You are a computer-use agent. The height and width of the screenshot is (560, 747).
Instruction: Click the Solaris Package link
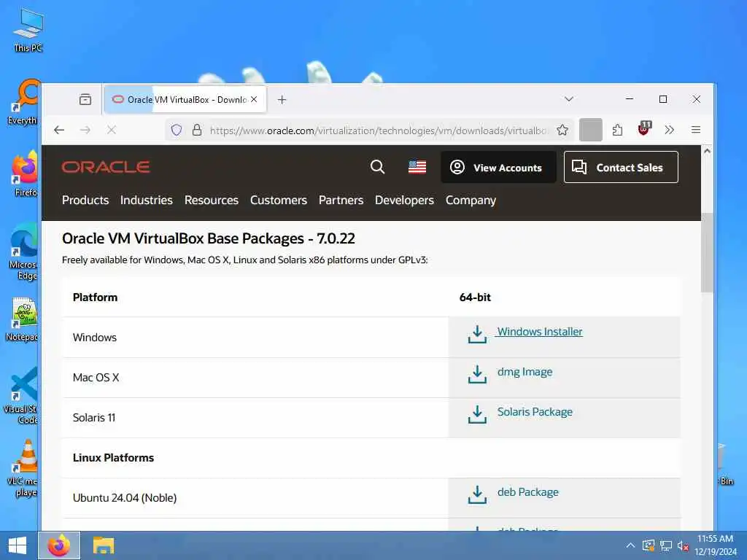[535, 412]
